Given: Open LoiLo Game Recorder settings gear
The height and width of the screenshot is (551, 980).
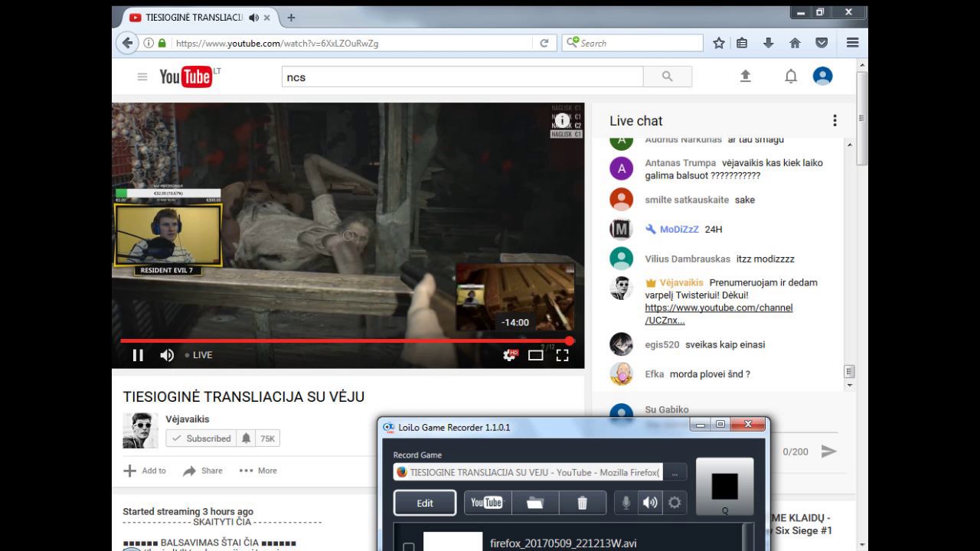Looking at the screenshot, I should coord(675,503).
